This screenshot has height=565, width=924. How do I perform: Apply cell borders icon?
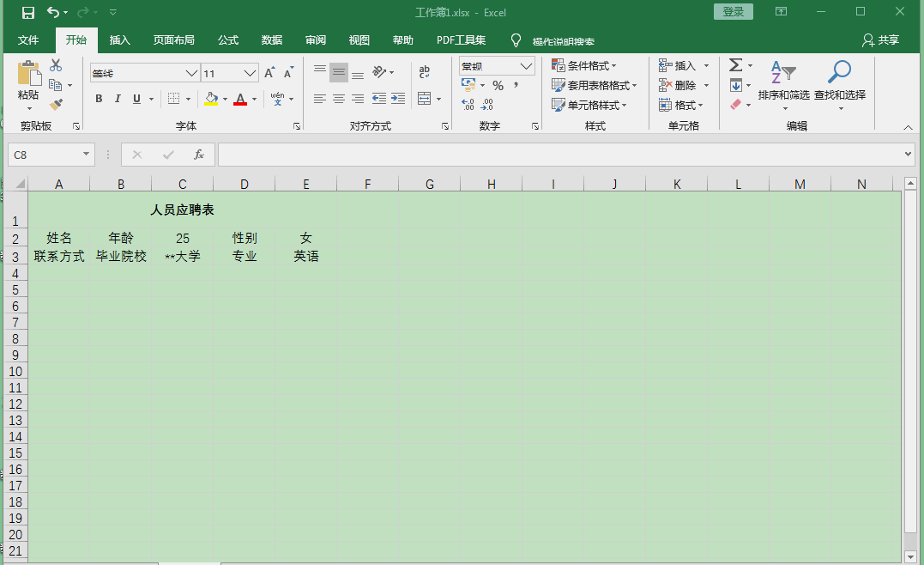coord(173,99)
